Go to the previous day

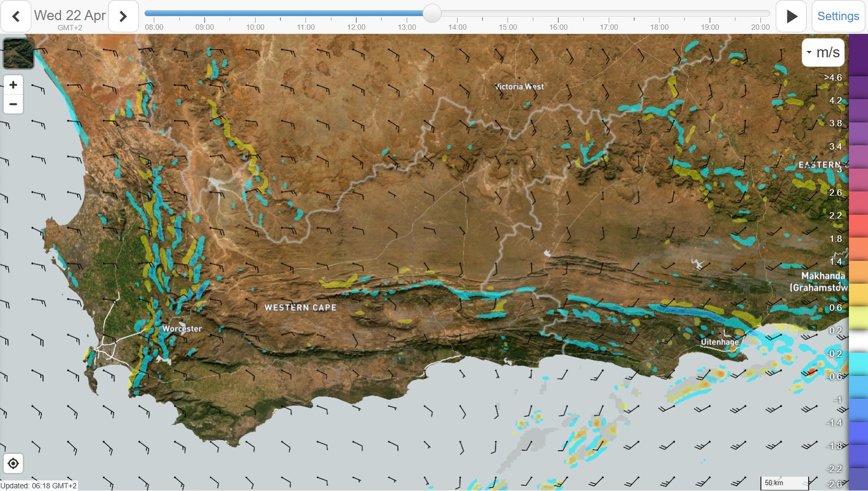click(x=16, y=16)
